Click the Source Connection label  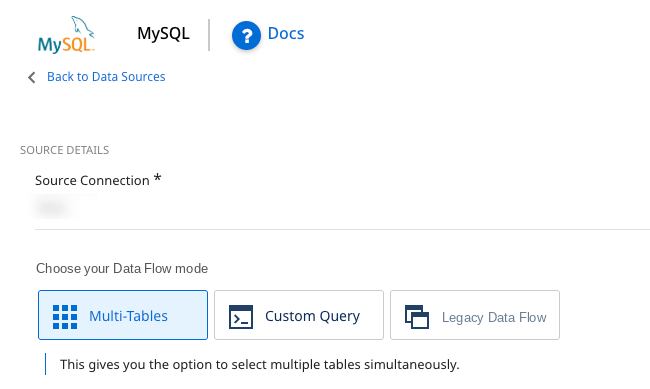click(92, 180)
